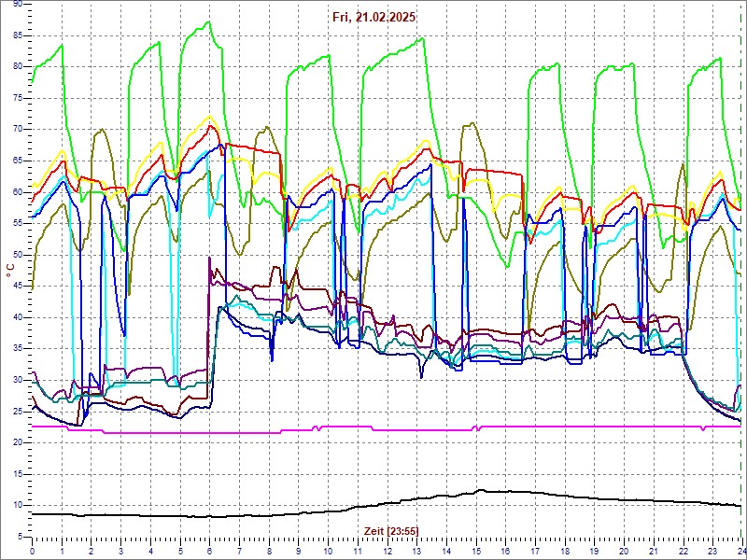Screen dimensions: 747x560
Task: Select the "15" tick on the temperature axis
Action: click(18, 474)
